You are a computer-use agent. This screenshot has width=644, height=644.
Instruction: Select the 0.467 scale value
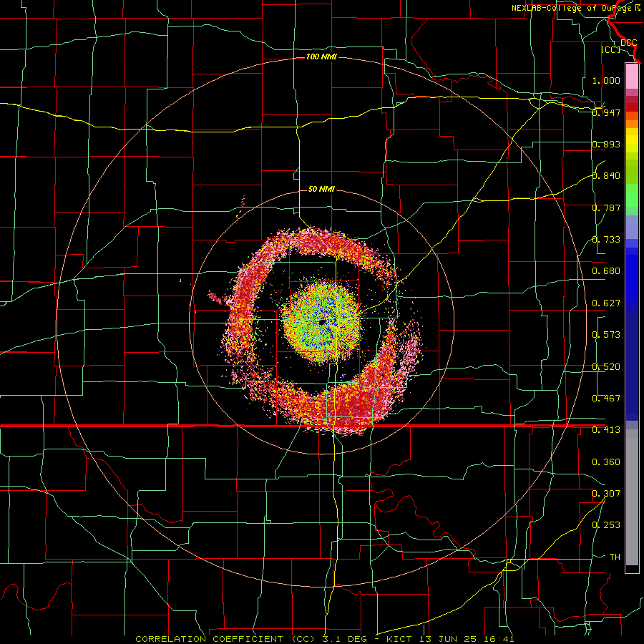coord(606,399)
